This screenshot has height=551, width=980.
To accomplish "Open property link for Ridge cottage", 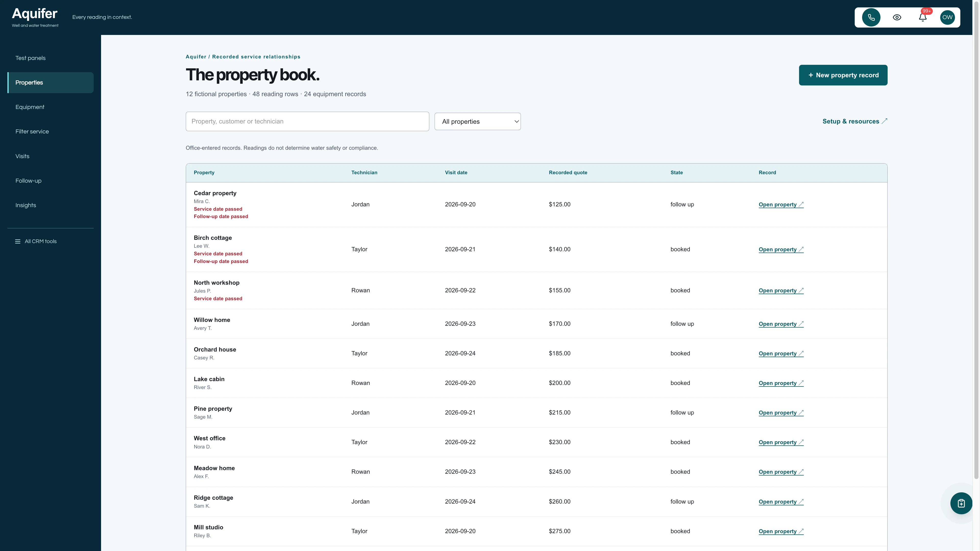I will coord(781,502).
